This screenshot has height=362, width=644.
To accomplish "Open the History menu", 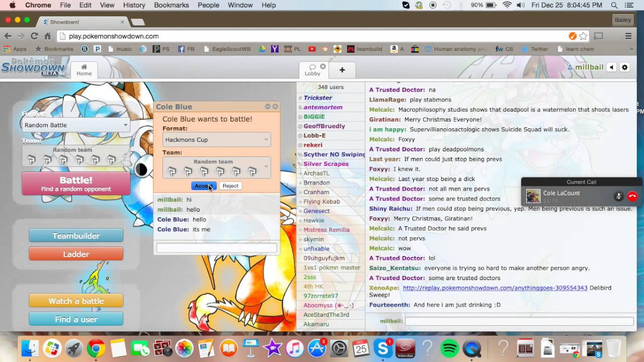I will point(134,5).
